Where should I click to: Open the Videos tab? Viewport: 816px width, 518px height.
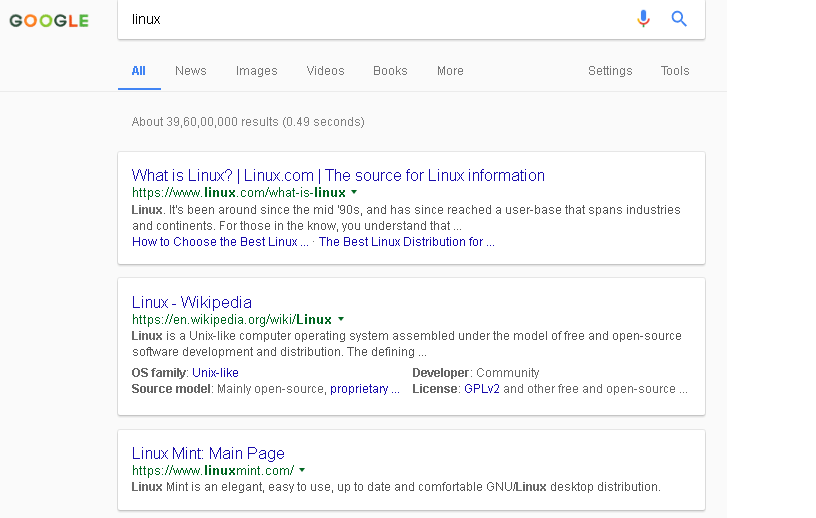(x=325, y=71)
